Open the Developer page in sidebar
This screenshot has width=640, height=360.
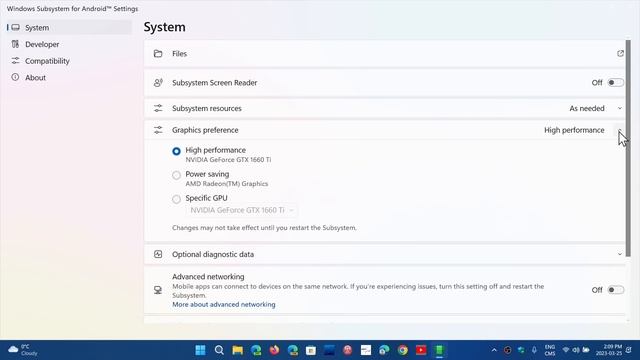coord(69,44)
